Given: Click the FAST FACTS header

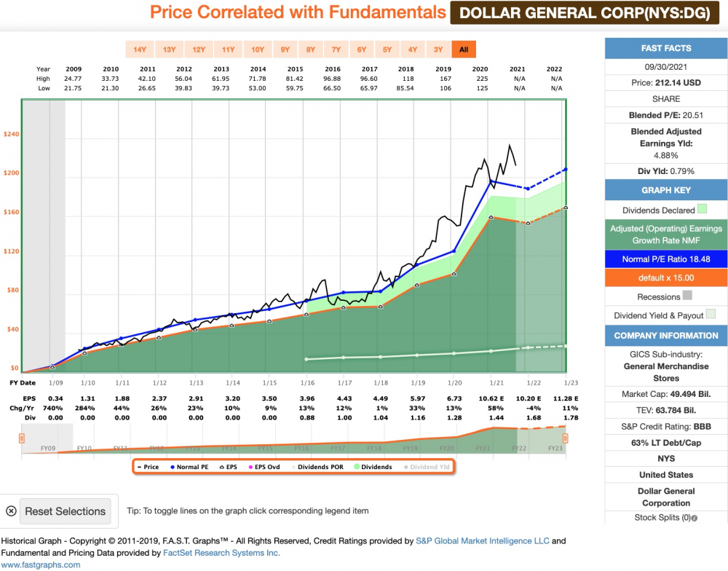Looking at the screenshot, I should coord(666,48).
